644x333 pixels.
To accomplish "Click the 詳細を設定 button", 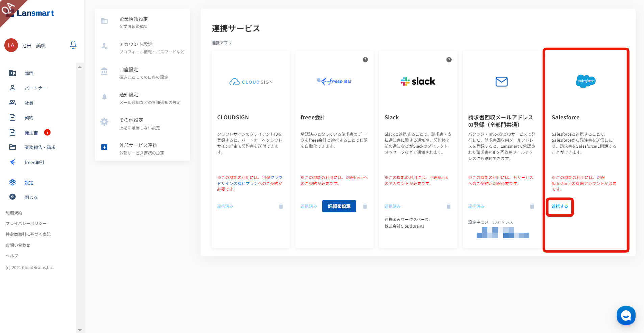I will pyautogui.click(x=339, y=206).
